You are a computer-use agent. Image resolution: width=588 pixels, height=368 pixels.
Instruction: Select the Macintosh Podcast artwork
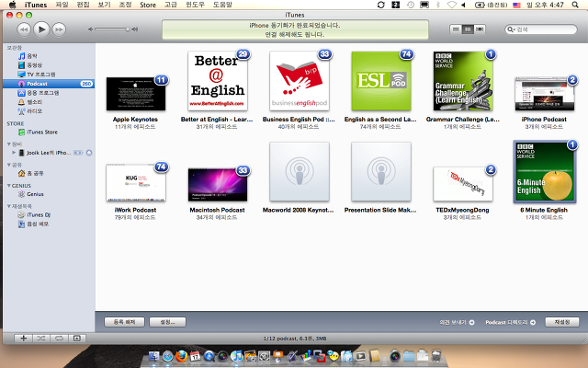(x=218, y=184)
